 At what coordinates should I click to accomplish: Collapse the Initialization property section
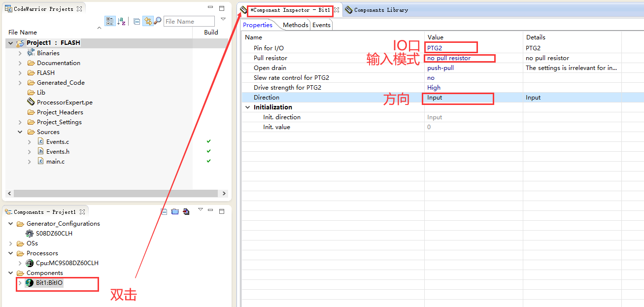coord(247,107)
